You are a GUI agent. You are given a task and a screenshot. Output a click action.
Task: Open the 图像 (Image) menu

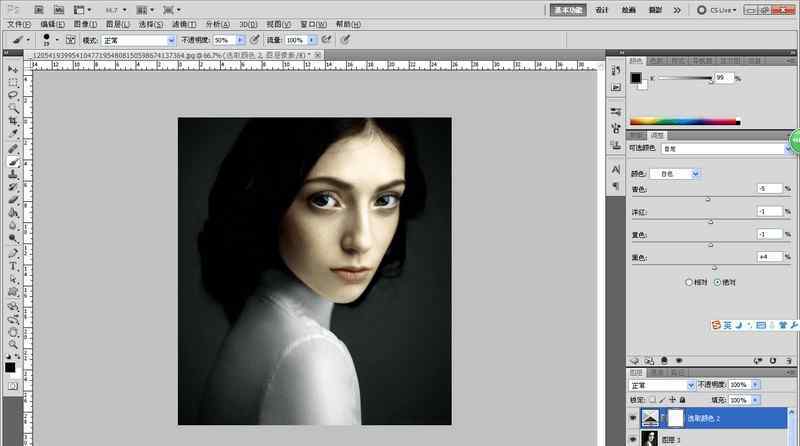(84, 23)
